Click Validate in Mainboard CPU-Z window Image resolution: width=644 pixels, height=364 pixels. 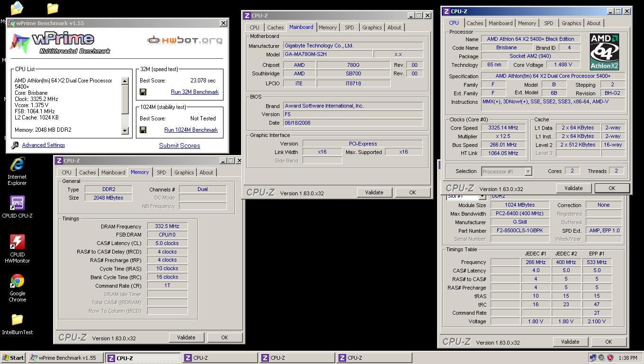click(374, 192)
